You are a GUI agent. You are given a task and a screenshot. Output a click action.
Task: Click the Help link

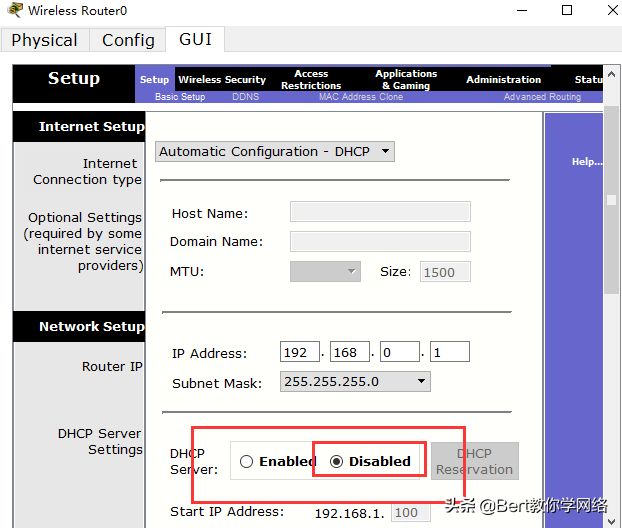(x=587, y=161)
